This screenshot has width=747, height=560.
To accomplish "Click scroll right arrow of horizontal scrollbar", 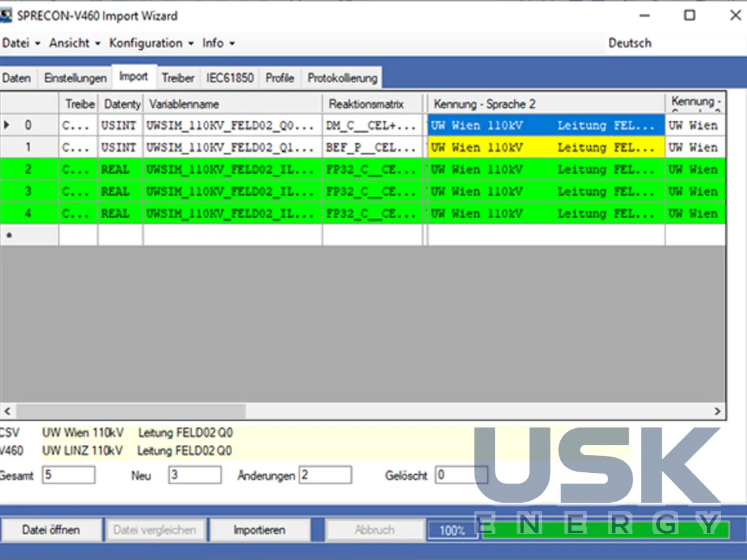I will 717,411.
